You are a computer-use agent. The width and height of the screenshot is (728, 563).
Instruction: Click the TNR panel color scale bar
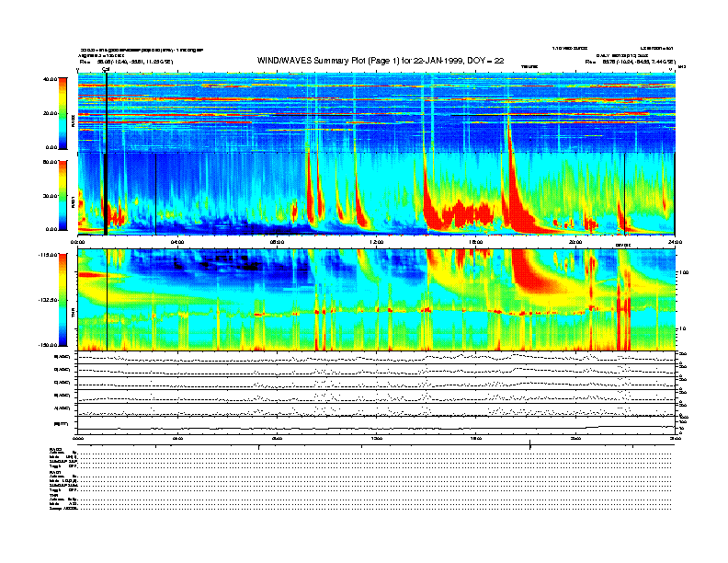[63, 300]
